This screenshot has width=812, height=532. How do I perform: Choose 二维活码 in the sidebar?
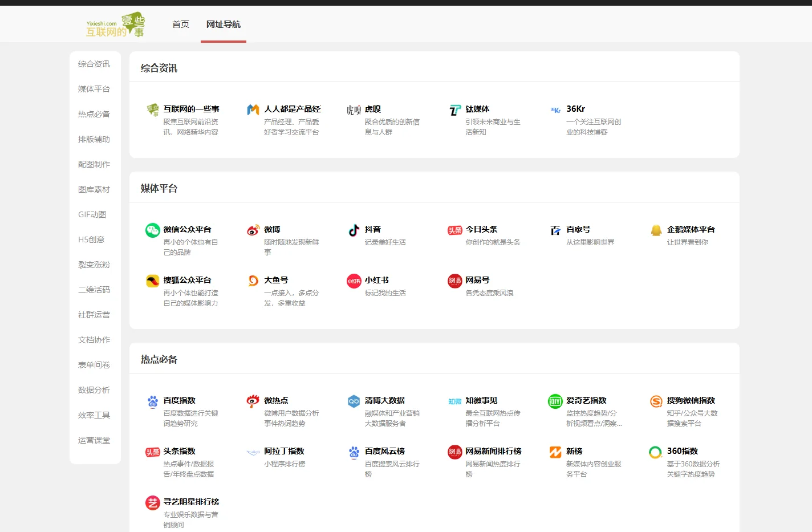coord(94,290)
